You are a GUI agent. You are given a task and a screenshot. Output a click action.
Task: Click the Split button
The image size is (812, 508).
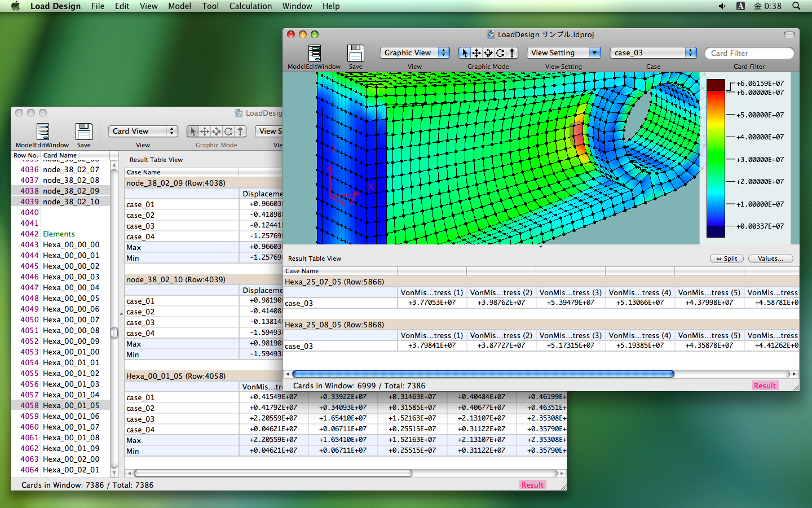[x=727, y=259]
